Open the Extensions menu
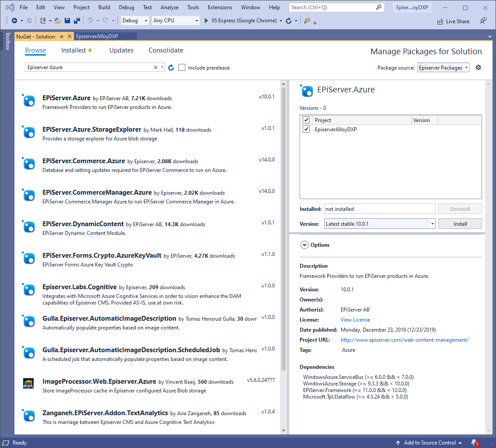The width and height of the screenshot is (496, 448). point(220,7)
